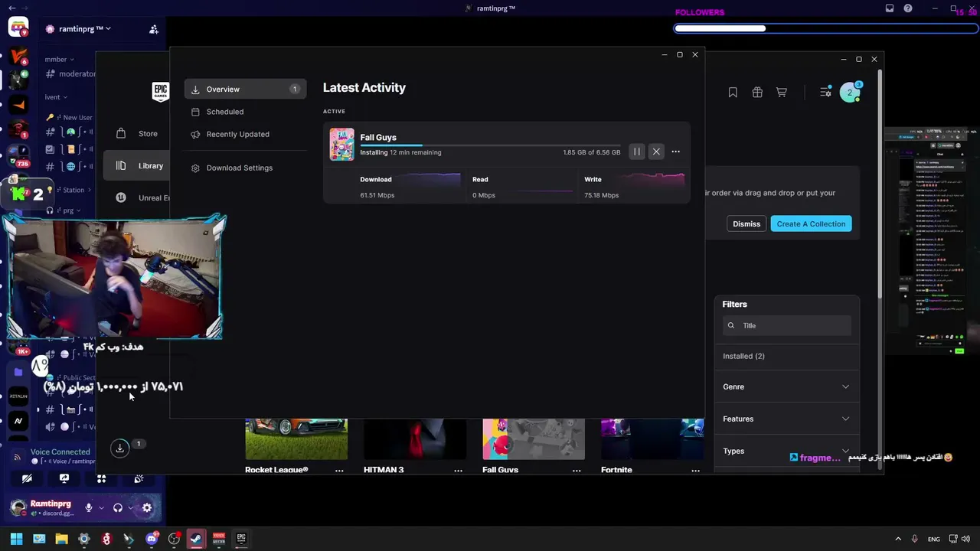Click the taskbar volume icon
The width and height of the screenshot is (980, 551).
965,539
